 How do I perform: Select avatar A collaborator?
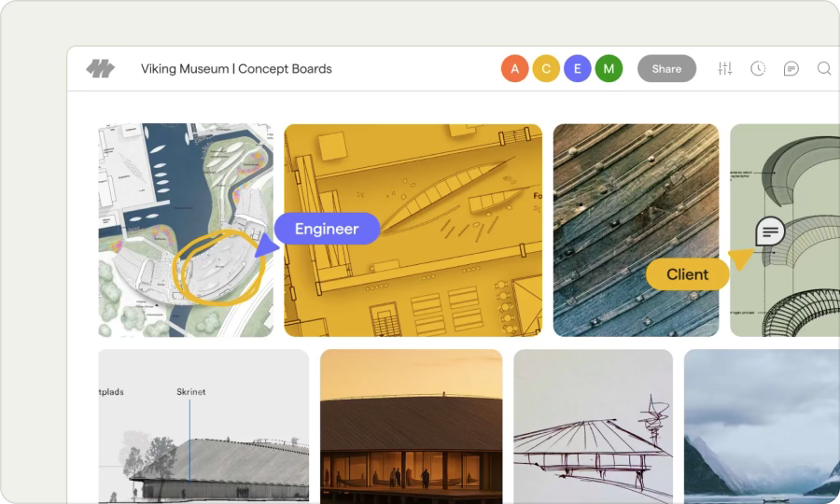(515, 68)
